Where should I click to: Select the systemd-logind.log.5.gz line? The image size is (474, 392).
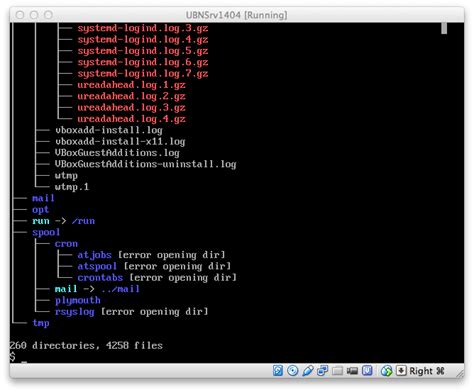143,51
